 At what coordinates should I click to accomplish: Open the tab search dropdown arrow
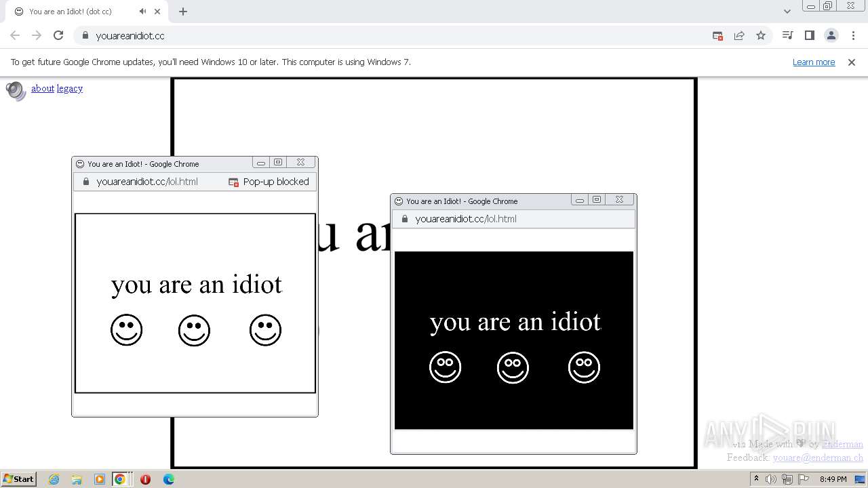[787, 11]
